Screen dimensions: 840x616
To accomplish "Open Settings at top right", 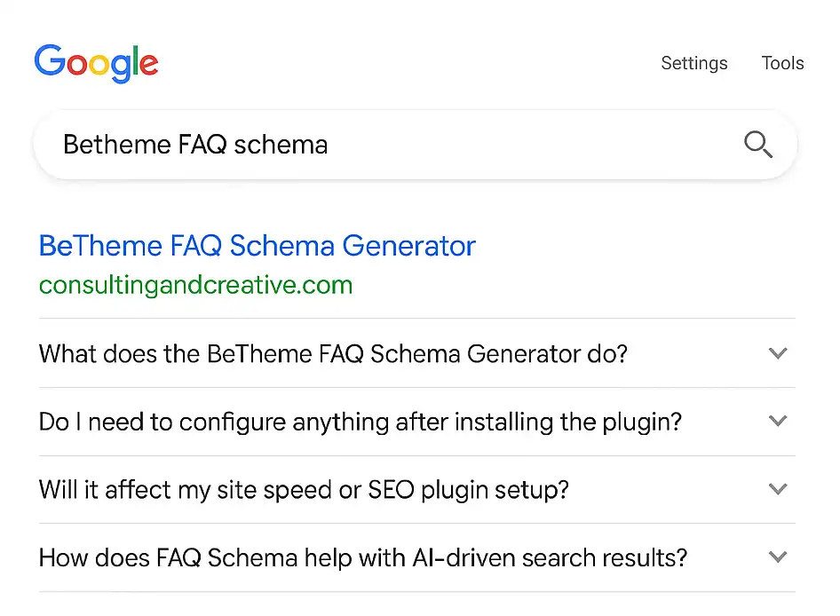I will (693, 63).
